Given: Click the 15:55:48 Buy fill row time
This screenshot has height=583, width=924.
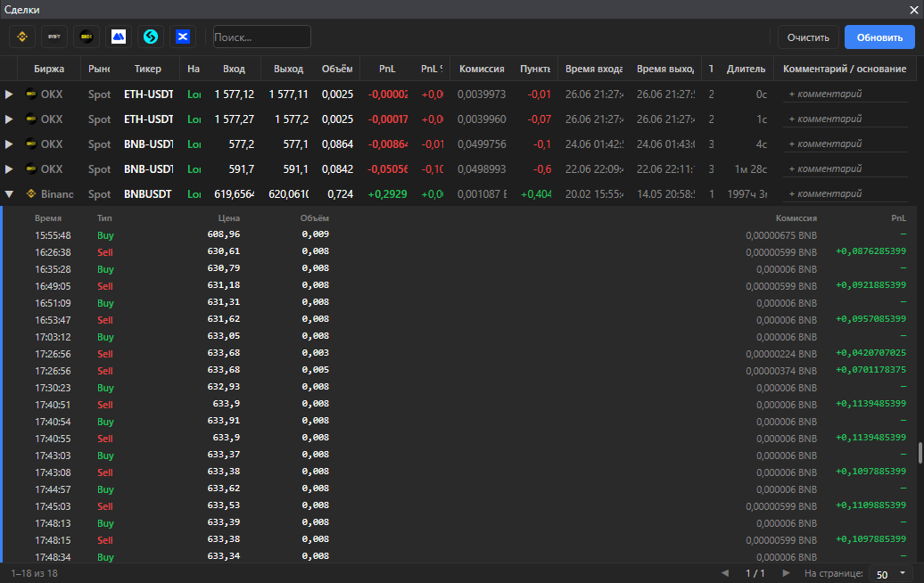Looking at the screenshot, I should click(53, 235).
